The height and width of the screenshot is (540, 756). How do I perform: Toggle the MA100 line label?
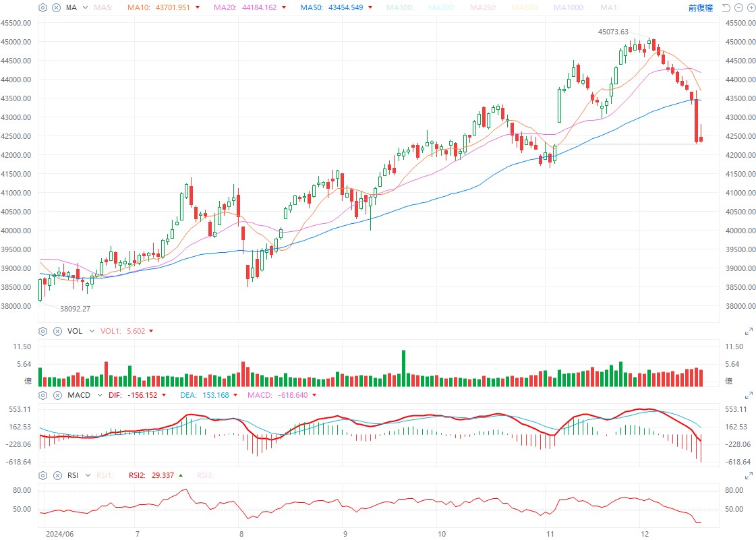[400, 7]
